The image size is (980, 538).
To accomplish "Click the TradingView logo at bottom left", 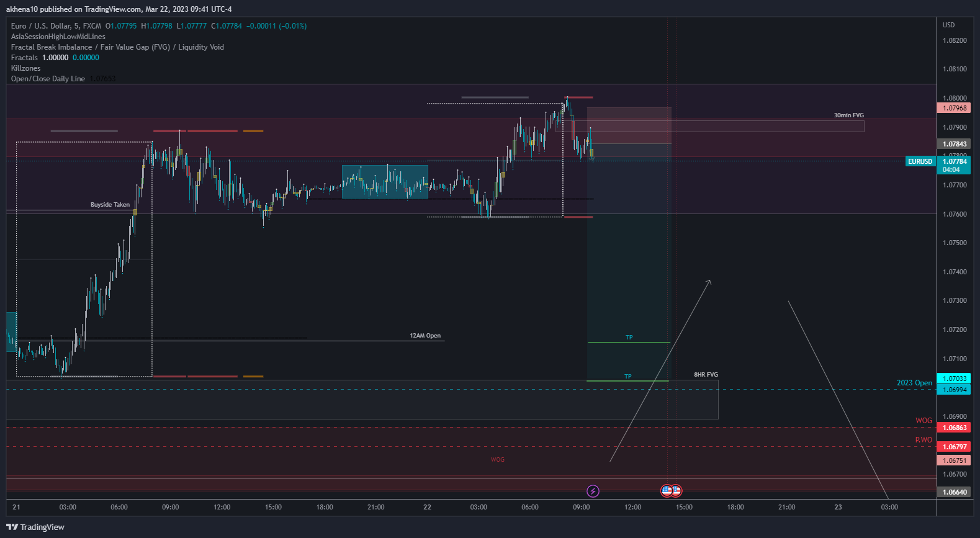I will tap(35, 527).
